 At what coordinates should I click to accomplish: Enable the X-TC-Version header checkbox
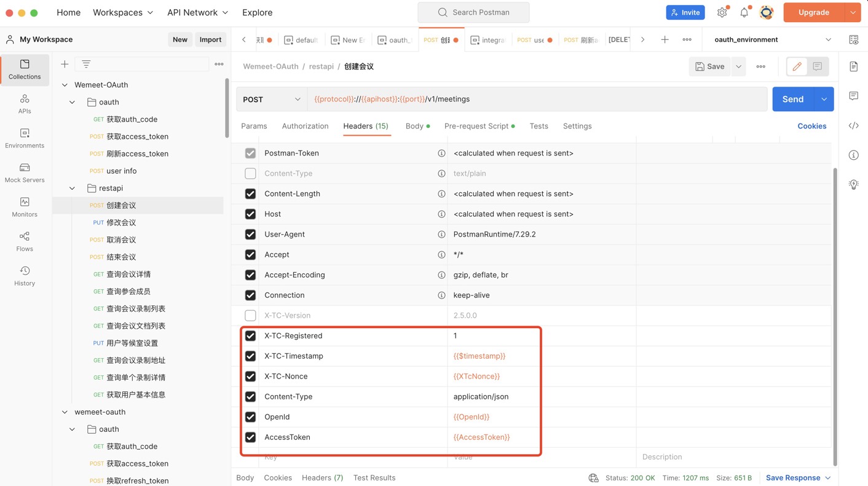coord(250,315)
